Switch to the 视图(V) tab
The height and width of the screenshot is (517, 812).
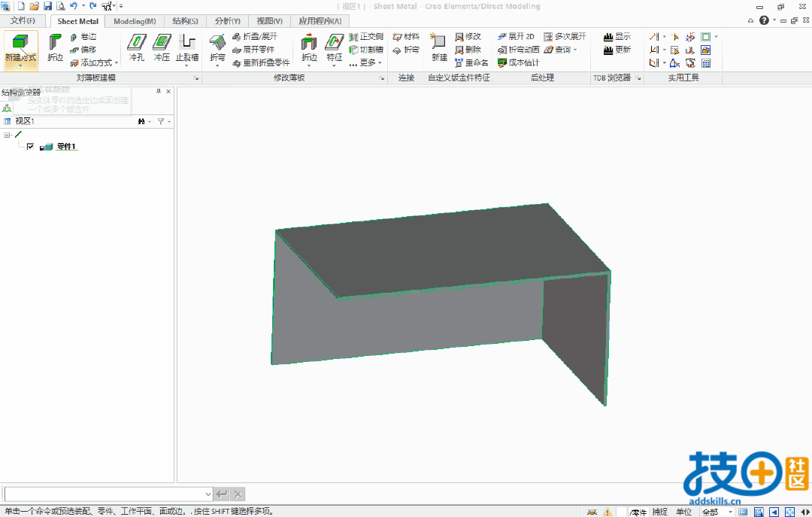pyautogui.click(x=270, y=21)
